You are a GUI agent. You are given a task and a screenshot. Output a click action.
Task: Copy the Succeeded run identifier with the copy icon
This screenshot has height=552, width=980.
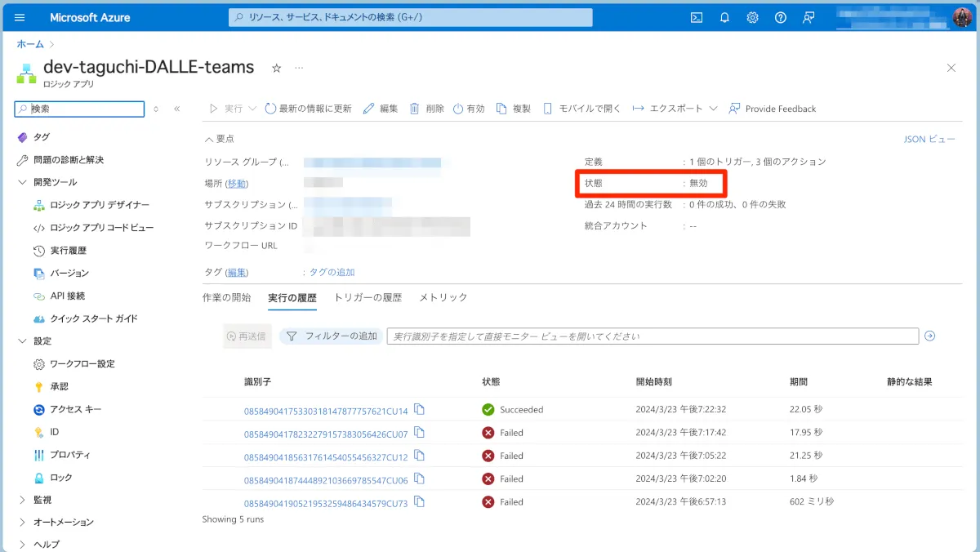419,409
